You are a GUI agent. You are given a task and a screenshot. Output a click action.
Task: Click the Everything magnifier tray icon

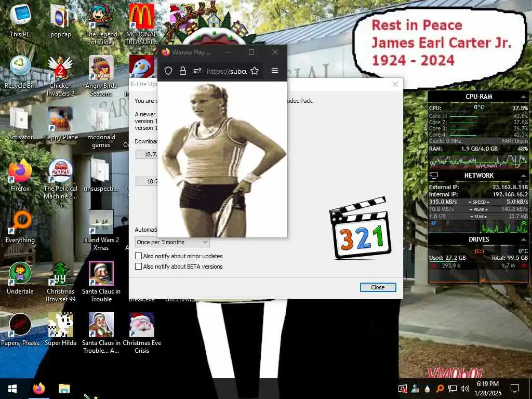coord(440,389)
